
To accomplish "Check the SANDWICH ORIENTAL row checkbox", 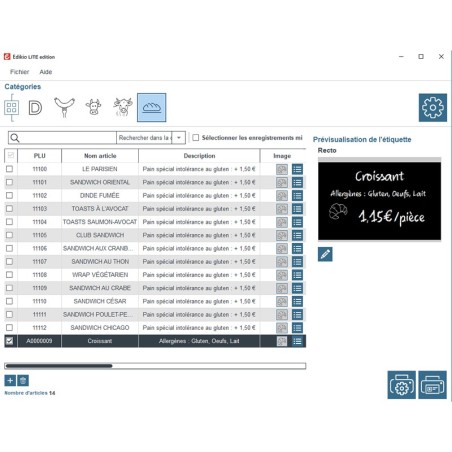I will pyautogui.click(x=9, y=182).
